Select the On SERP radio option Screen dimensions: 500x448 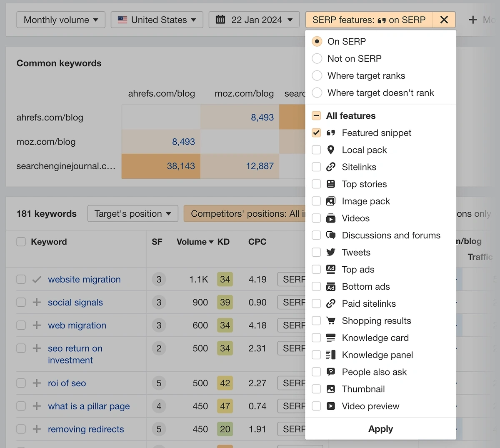(317, 41)
